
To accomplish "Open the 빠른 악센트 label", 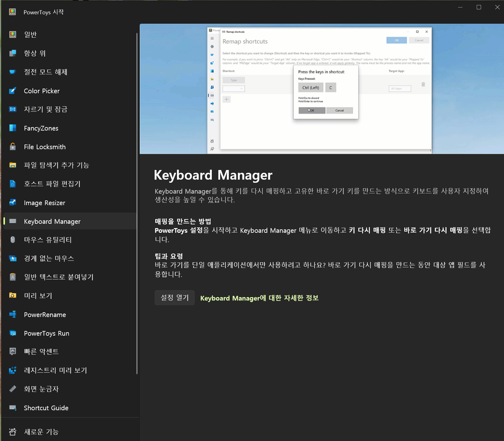I will (x=41, y=351).
